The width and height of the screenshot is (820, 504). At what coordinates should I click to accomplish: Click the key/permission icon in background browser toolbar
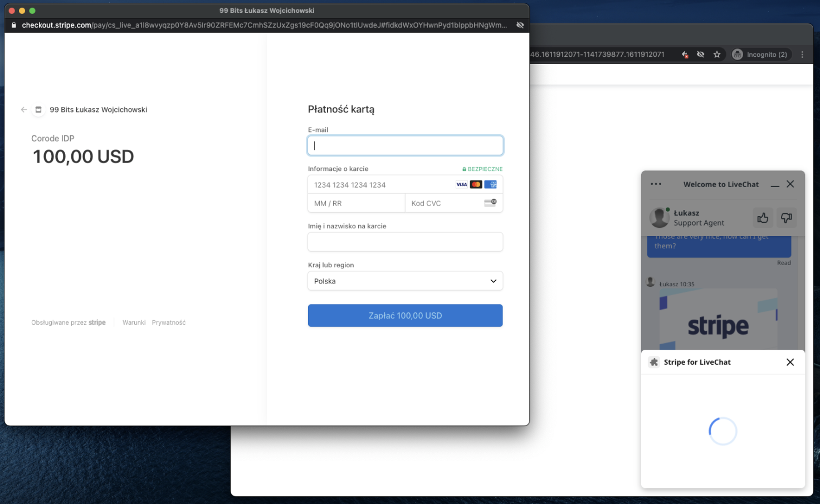coord(685,55)
